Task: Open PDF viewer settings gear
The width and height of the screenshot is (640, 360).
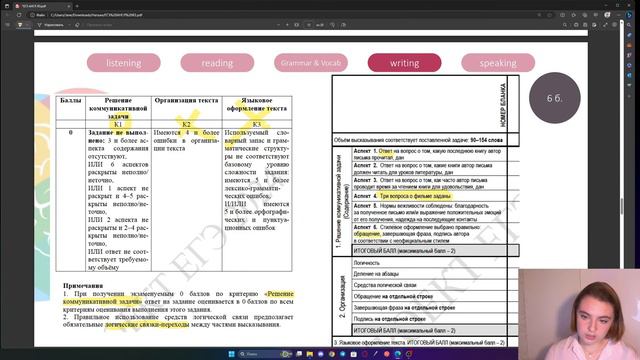Action: click(x=615, y=25)
